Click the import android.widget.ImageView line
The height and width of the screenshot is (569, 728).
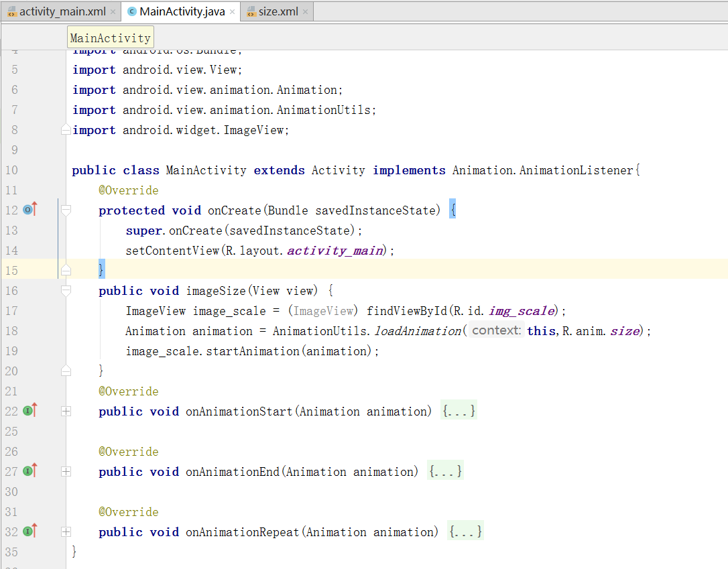click(x=180, y=130)
